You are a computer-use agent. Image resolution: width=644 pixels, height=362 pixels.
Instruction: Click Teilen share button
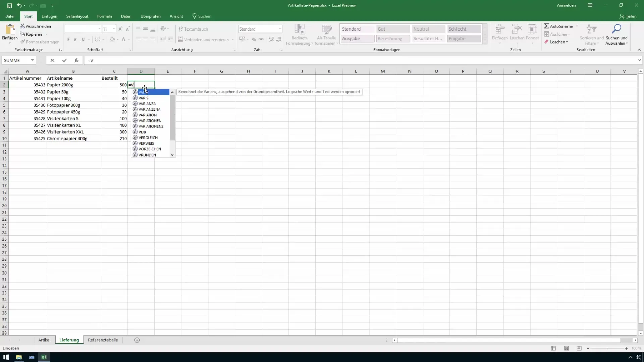pyautogui.click(x=628, y=16)
